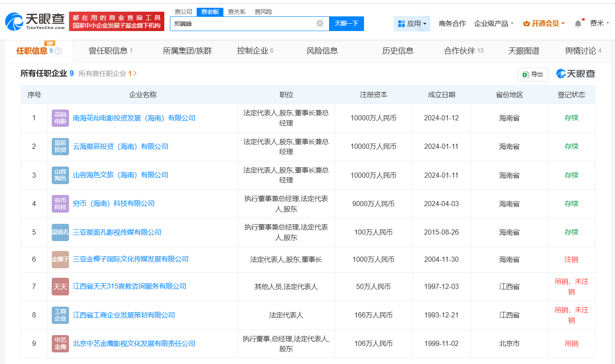Open the 商务合作 menu item
The width and height of the screenshot is (615, 364).
452,24
